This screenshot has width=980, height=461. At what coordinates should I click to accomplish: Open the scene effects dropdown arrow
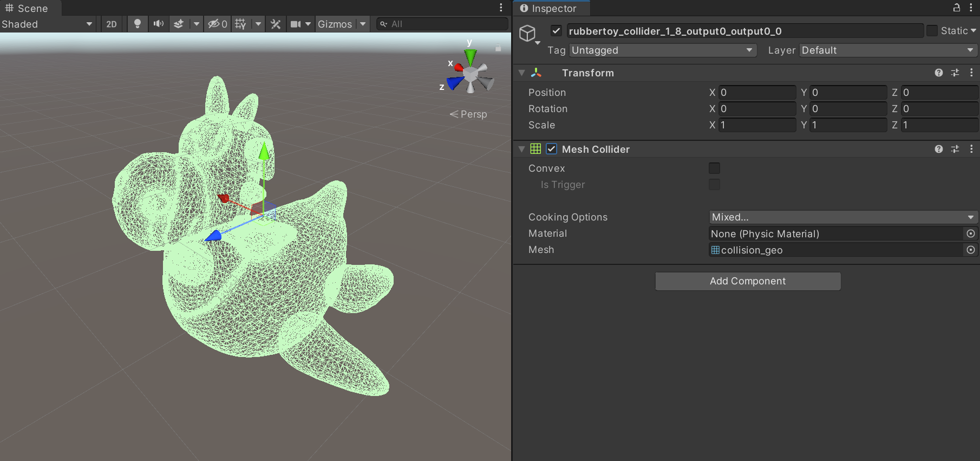point(197,24)
